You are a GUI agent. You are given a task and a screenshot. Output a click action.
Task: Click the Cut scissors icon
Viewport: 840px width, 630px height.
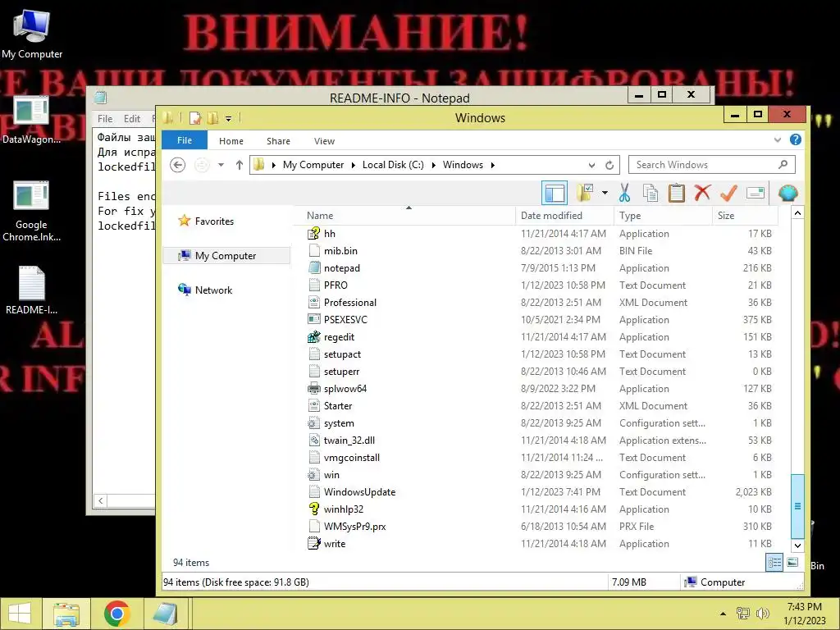[624, 193]
